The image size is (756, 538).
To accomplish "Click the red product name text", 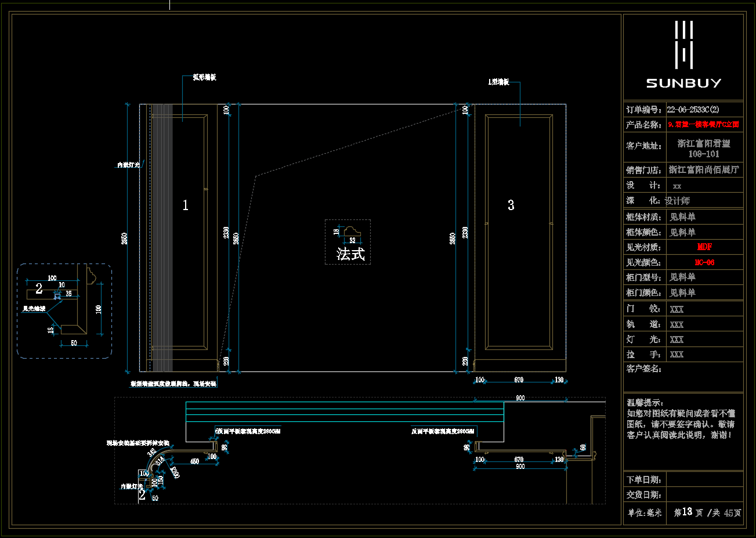I will click(703, 124).
